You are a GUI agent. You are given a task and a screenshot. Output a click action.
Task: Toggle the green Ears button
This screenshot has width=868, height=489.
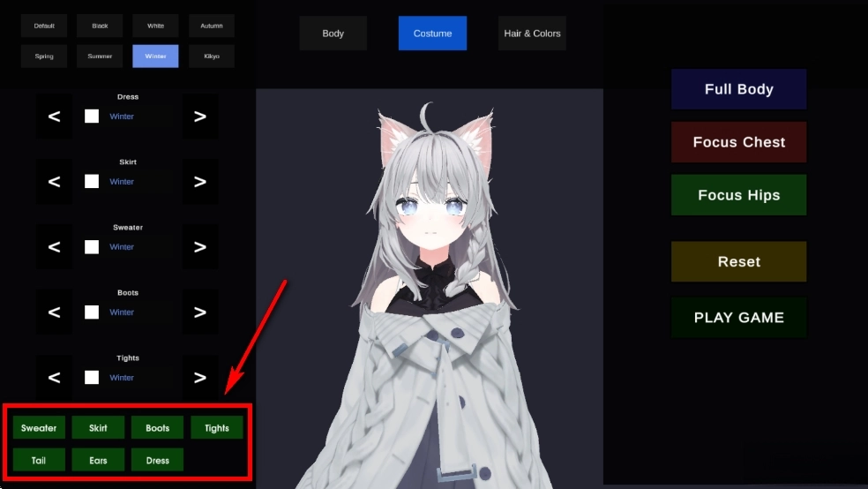[98, 460]
